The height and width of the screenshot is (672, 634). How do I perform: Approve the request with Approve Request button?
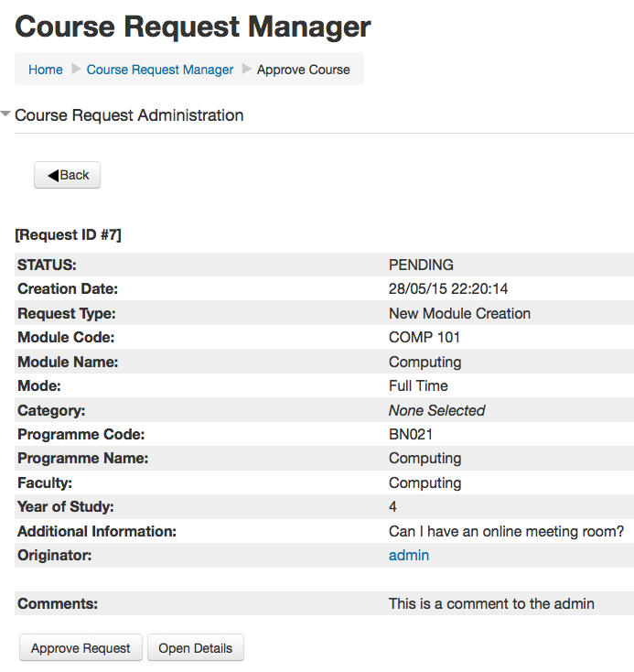tap(81, 648)
